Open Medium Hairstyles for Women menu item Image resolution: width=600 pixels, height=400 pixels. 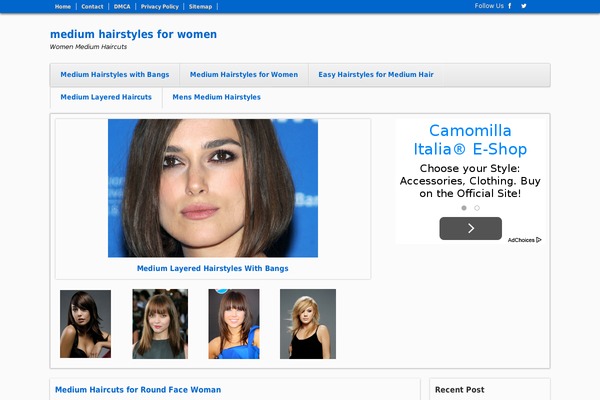[244, 75]
